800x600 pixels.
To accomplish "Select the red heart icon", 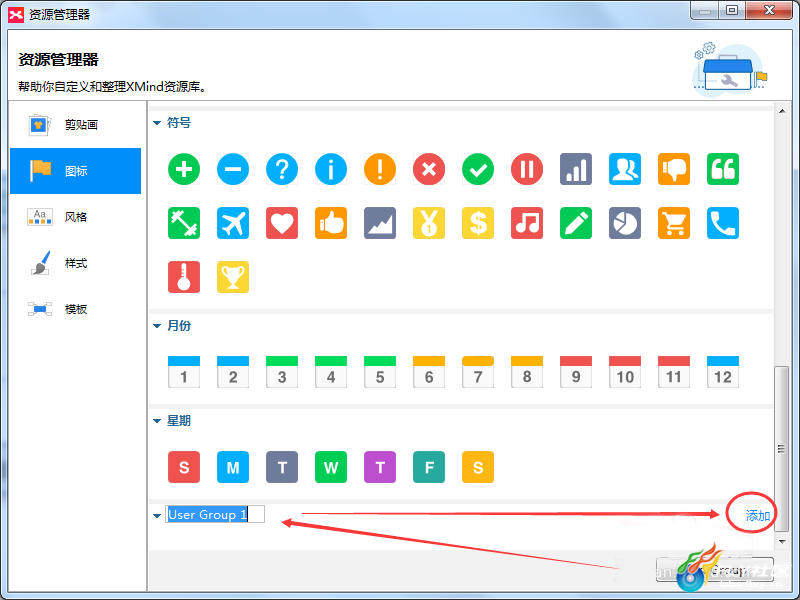I will click(282, 223).
